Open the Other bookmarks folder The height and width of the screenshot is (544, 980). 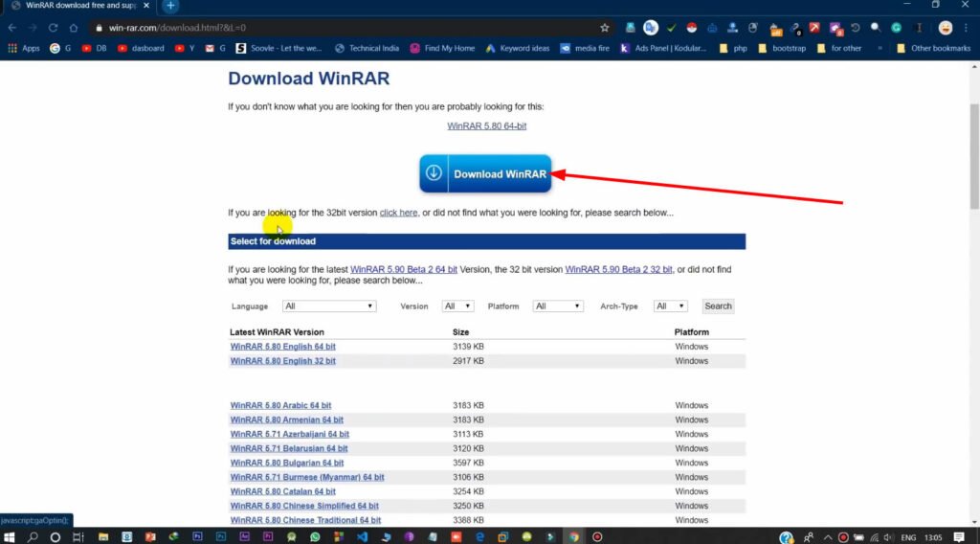934,48
